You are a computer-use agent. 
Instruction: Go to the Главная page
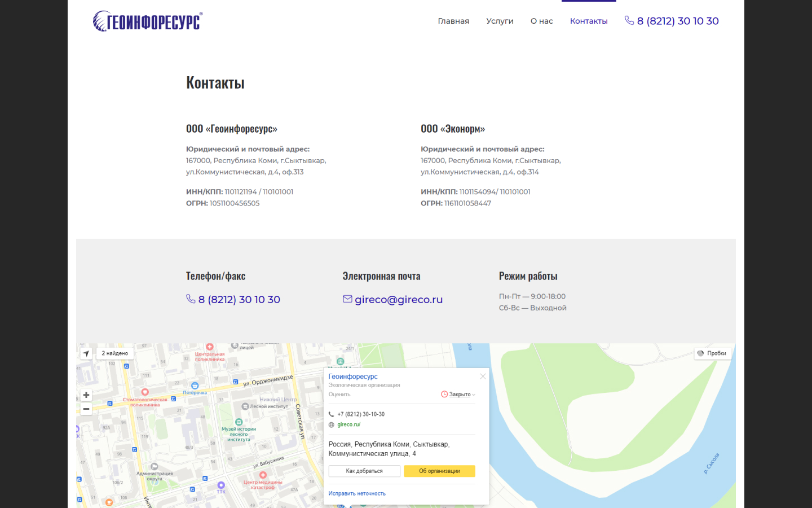coord(453,21)
